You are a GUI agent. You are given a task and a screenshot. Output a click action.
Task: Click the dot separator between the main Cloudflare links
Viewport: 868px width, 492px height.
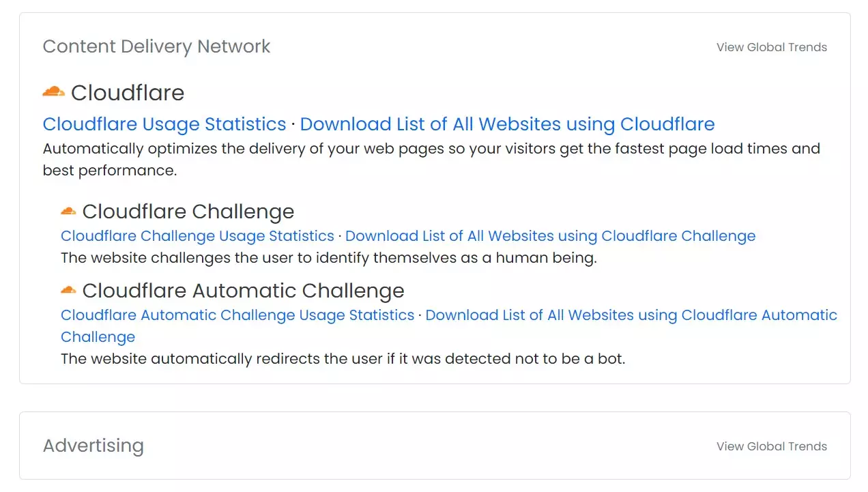(x=293, y=125)
